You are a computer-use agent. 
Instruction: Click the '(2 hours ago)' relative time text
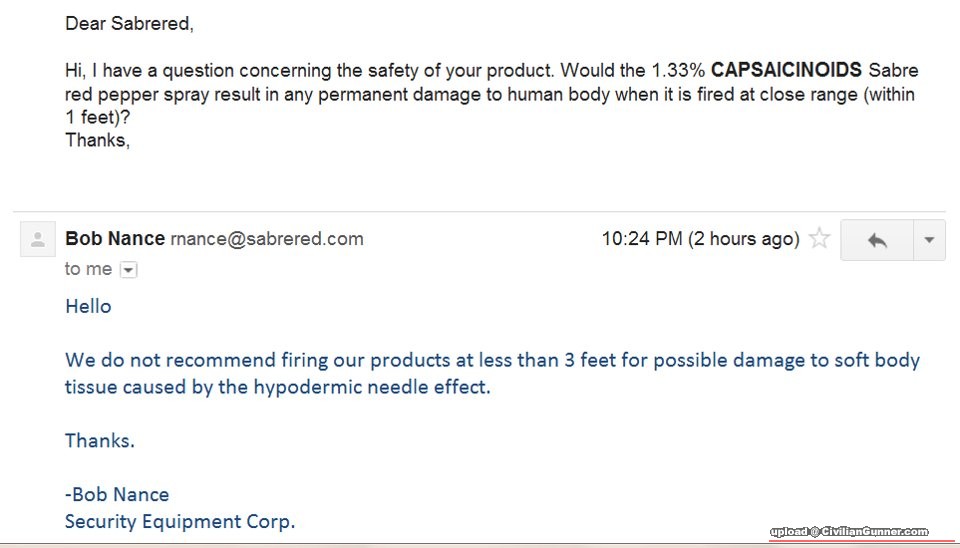click(745, 239)
